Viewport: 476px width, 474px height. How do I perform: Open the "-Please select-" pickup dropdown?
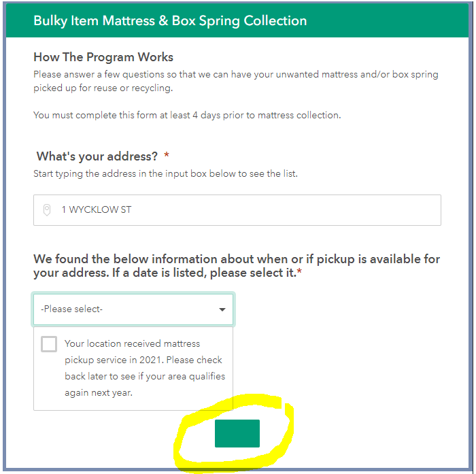coord(133,309)
